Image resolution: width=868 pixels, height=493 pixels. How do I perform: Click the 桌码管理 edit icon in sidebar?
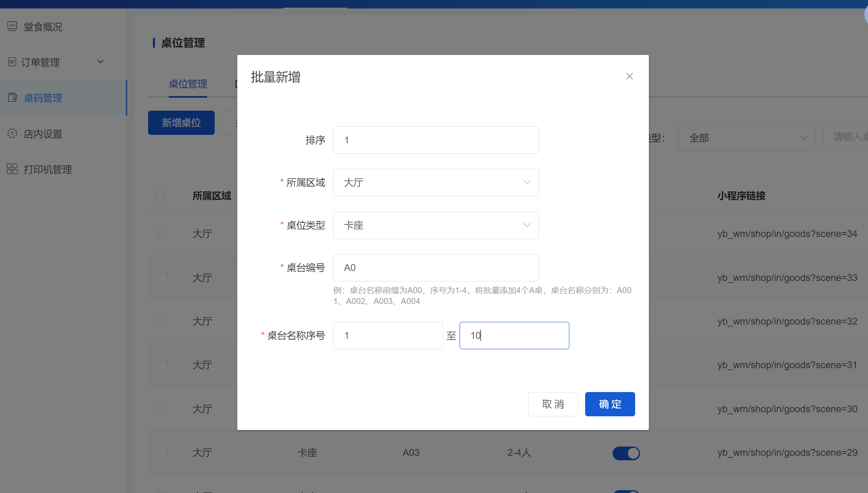pyautogui.click(x=13, y=98)
